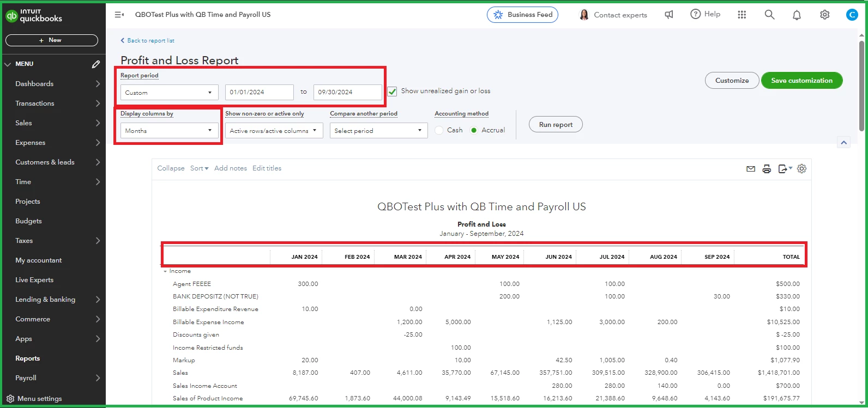Open the notifications bell icon
This screenshot has width=868, height=408.
[x=797, y=15]
